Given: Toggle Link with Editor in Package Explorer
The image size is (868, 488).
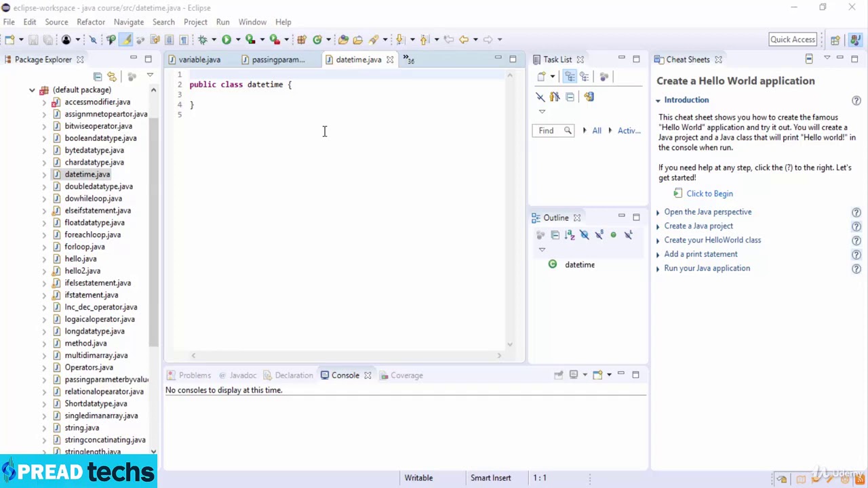Looking at the screenshot, I should pyautogui.click(x=112, y=77).
